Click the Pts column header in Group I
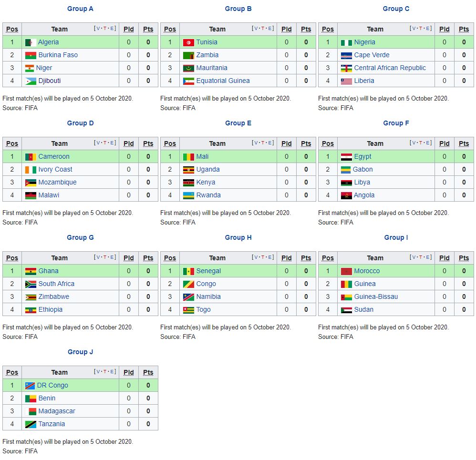This screenshot has width=476, height=460. click(464, 258)
